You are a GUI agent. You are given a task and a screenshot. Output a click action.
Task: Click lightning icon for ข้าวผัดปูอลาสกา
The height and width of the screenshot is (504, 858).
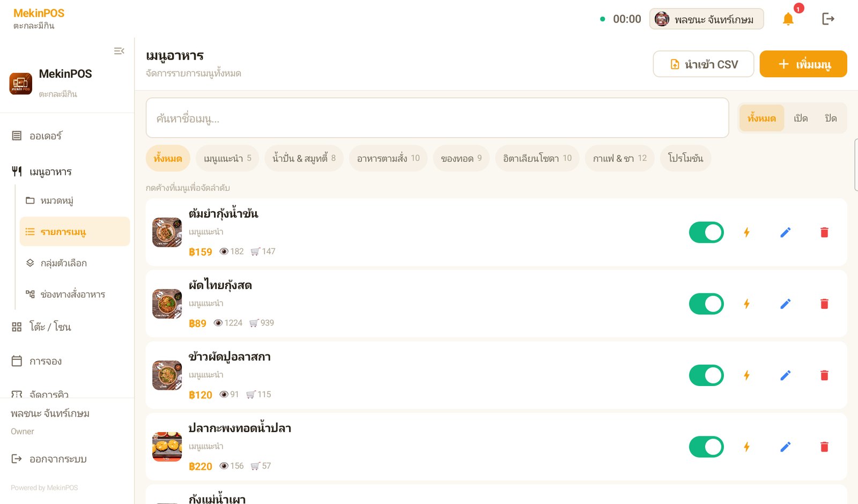746,375
